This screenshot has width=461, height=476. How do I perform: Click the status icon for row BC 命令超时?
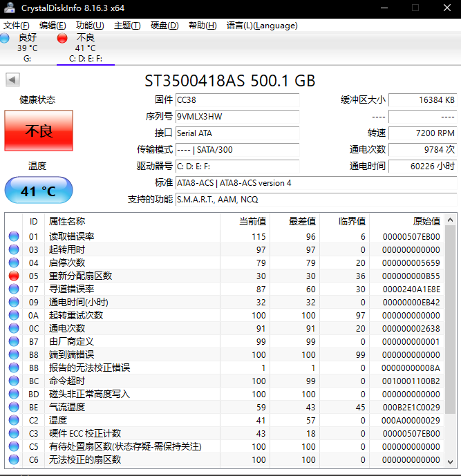coord(14,381)
